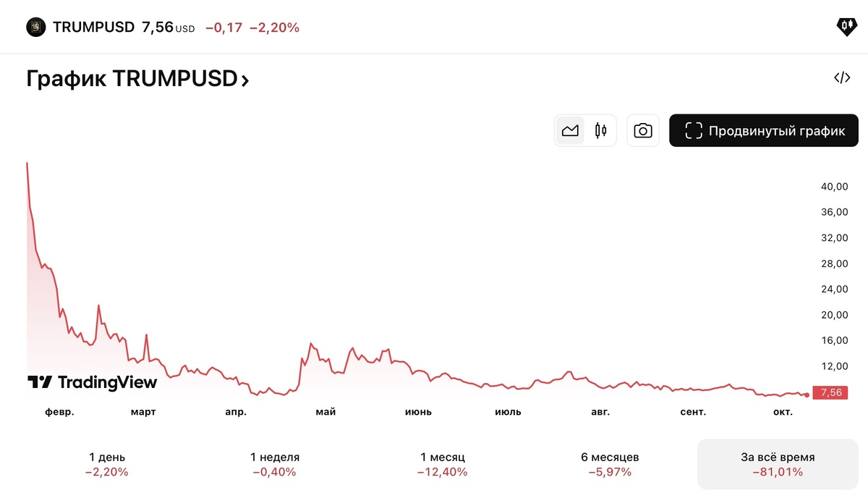868x493 pixels.
Task: Select the 1 день time range
Action: (107, 464)
